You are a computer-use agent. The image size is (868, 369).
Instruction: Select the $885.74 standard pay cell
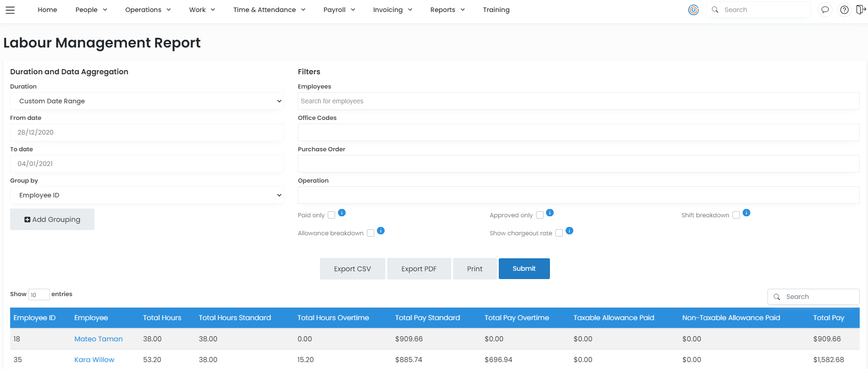point(408,360)
